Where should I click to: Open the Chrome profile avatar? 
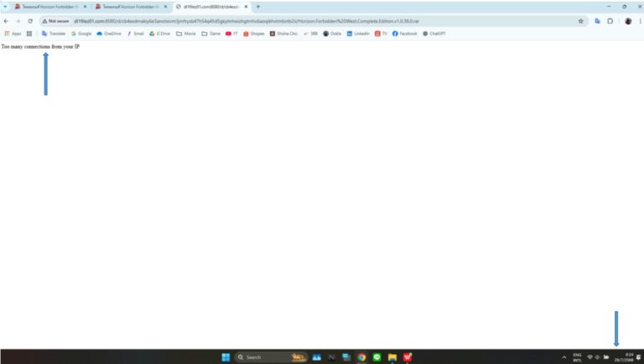click(628, 21)
